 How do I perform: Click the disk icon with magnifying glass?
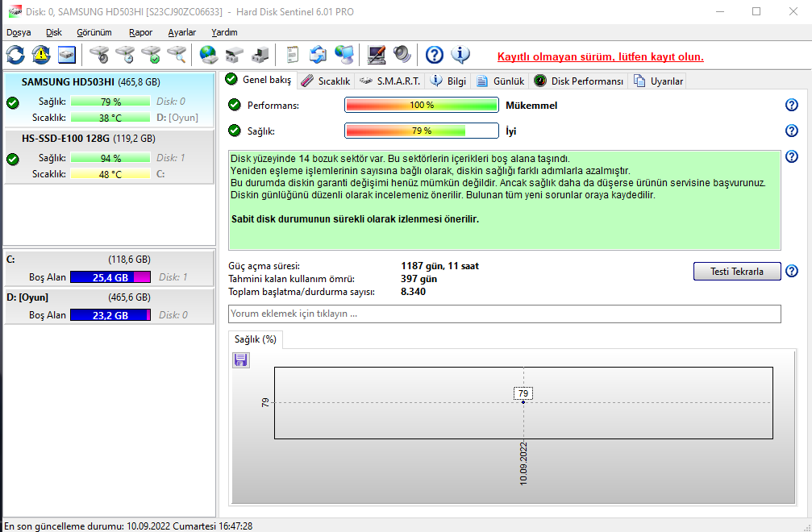pyautogui.click(x=177, y=54)
